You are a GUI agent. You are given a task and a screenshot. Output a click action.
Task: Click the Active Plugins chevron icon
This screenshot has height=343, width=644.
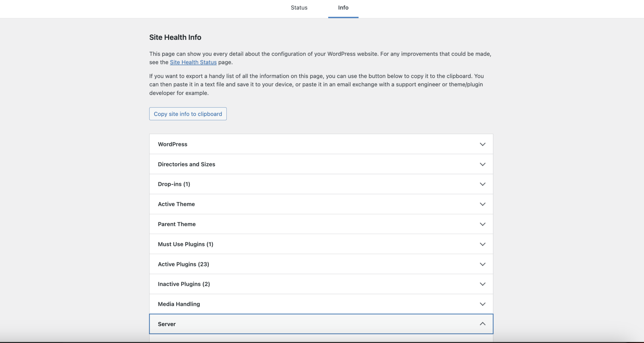click(482, 264)
